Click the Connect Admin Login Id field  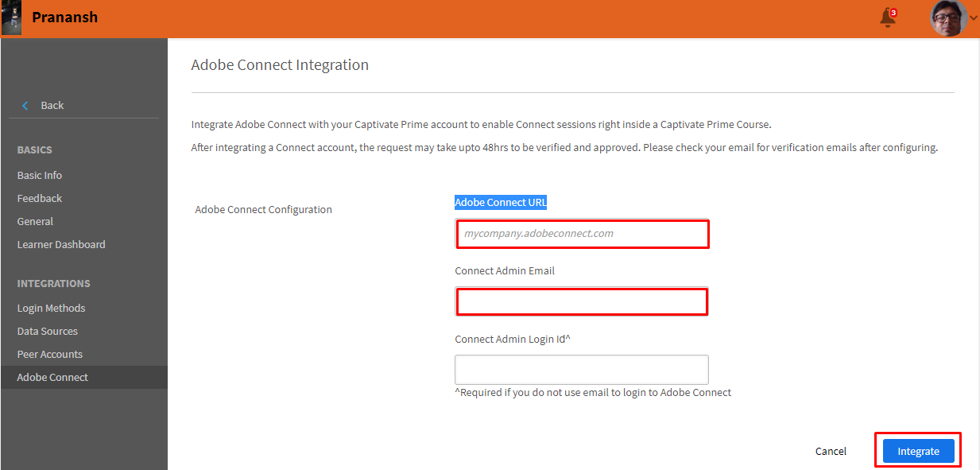coord(582,370)
